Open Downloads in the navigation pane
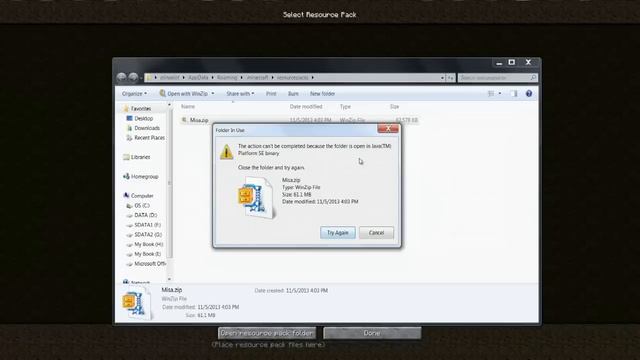This screenshot has height=360, width=640. point(147,128)
